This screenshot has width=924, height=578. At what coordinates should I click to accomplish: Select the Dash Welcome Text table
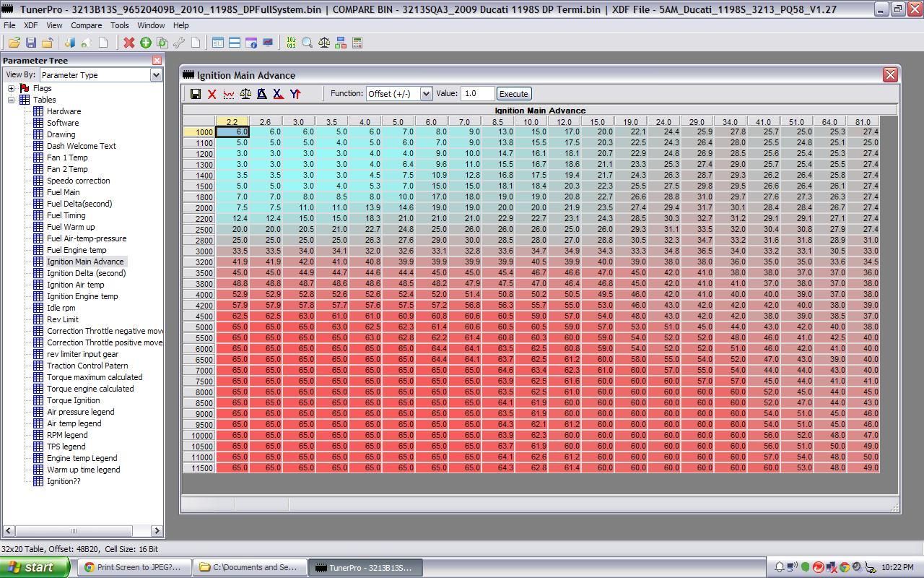point(81,146)
